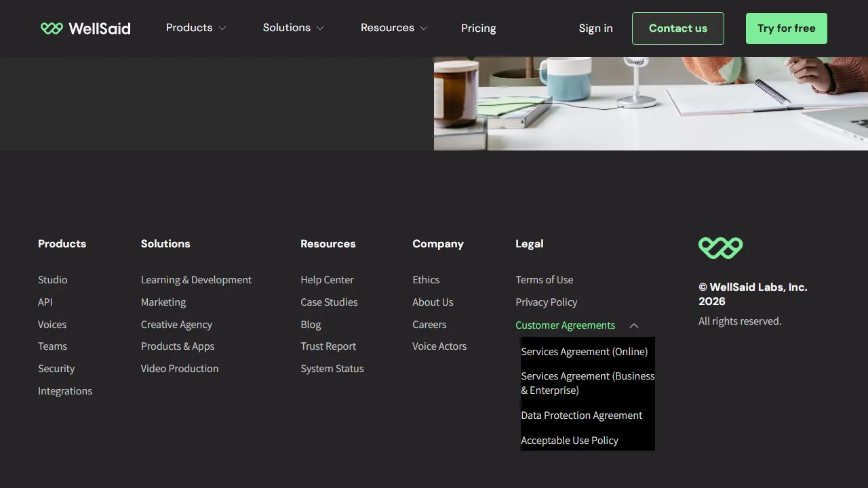Collapse the Customer Agreements list

(x=577, y=325)
